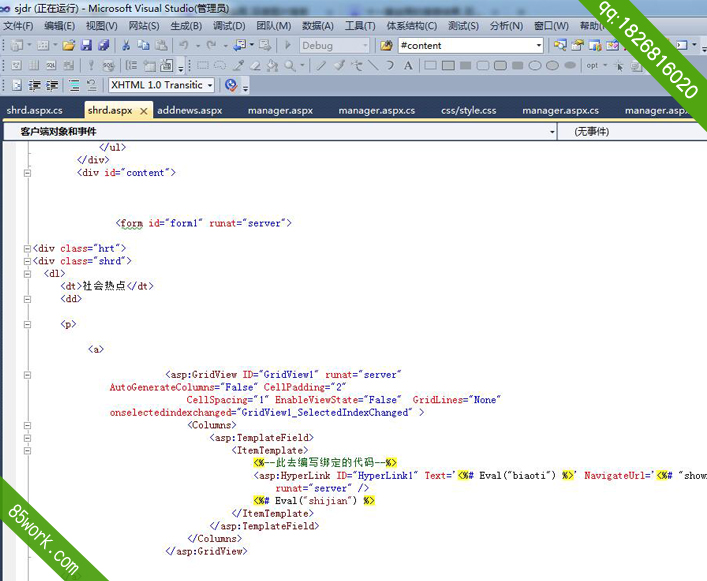
Task: Select the paint bucket fill tool
Action: pos(272,66)
